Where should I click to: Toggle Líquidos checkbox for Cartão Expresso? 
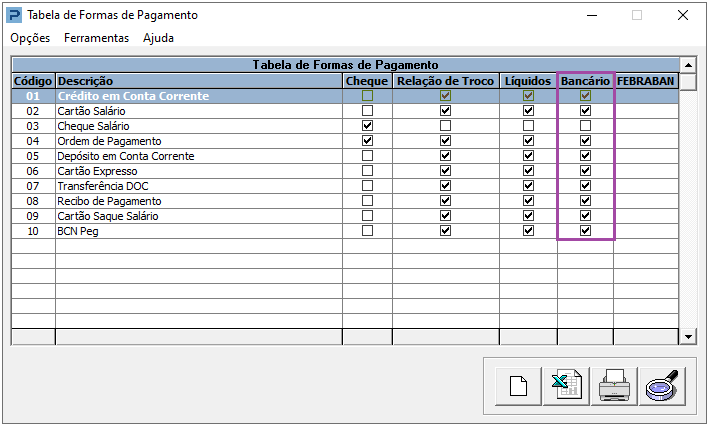click(528, 171)
